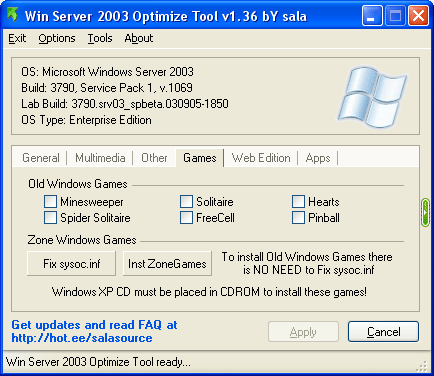Switch to the Other tab
The image size is (434, 376).
click(154, 158)
